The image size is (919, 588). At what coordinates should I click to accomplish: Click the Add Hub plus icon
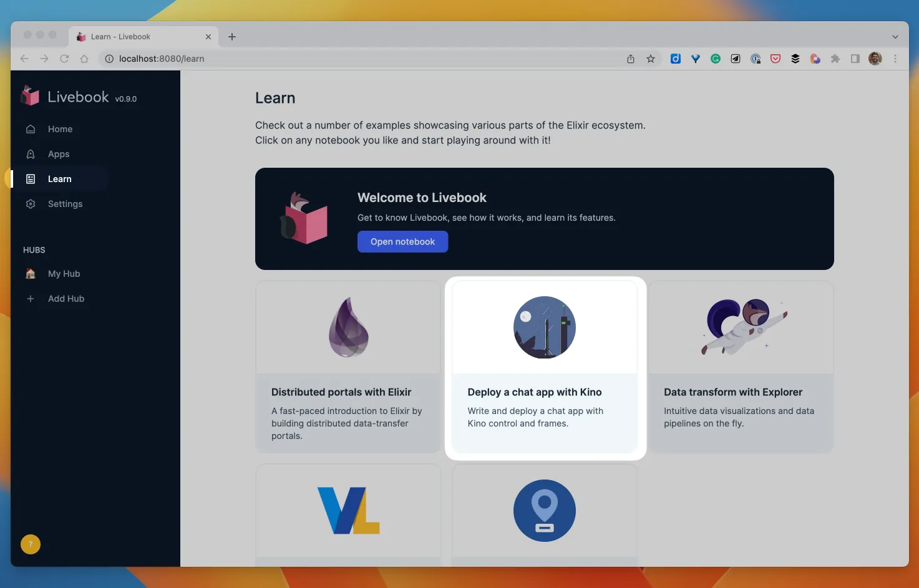(31, 299)
